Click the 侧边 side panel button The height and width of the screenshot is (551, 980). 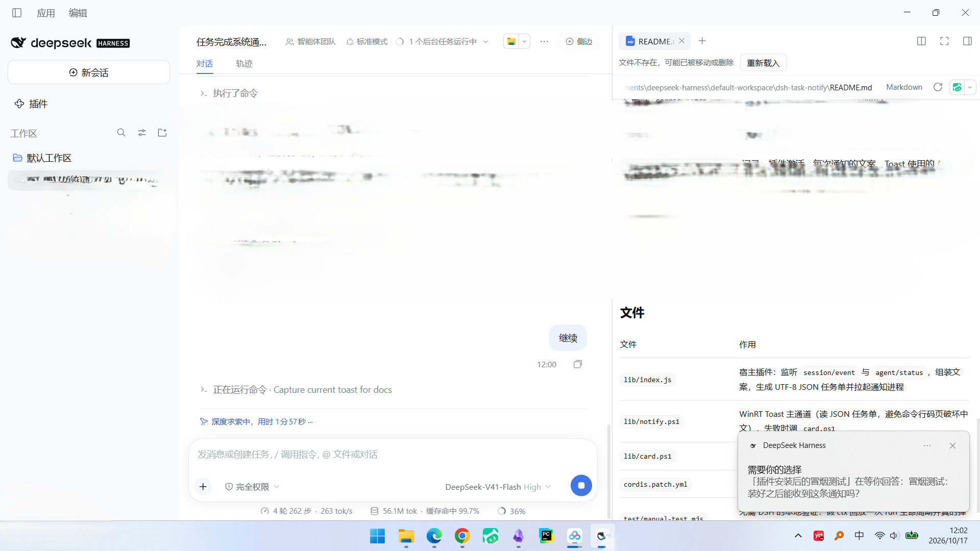point(579,41)
